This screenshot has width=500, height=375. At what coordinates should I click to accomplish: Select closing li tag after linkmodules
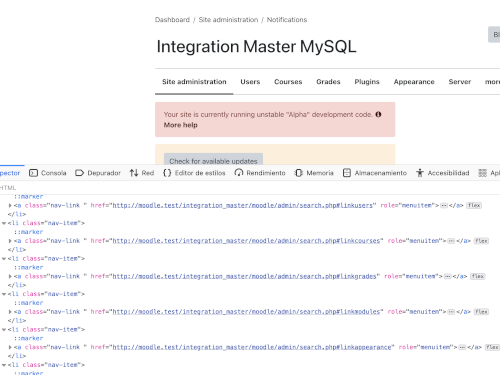click(17, 320)
